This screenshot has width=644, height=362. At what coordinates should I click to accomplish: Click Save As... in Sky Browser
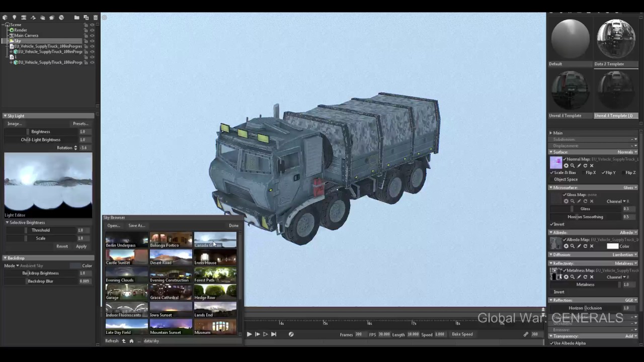click(137, 226)
